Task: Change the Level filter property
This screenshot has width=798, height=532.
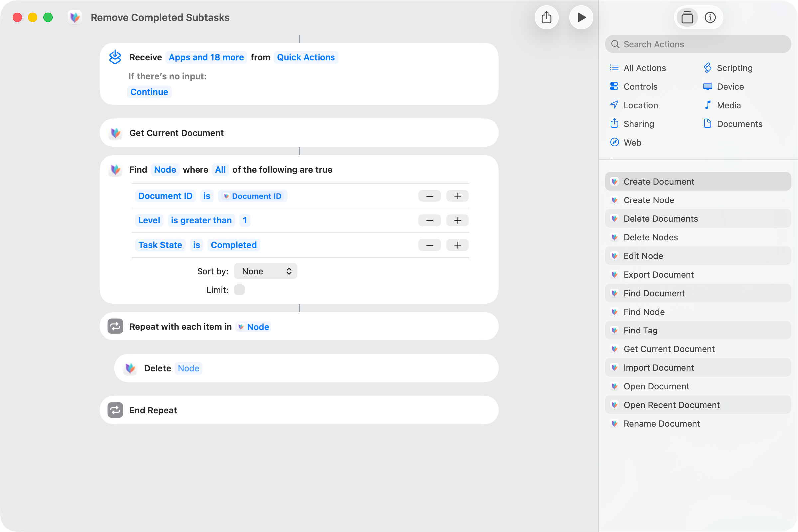Action: pyautogui.click(x=149, y=220)
